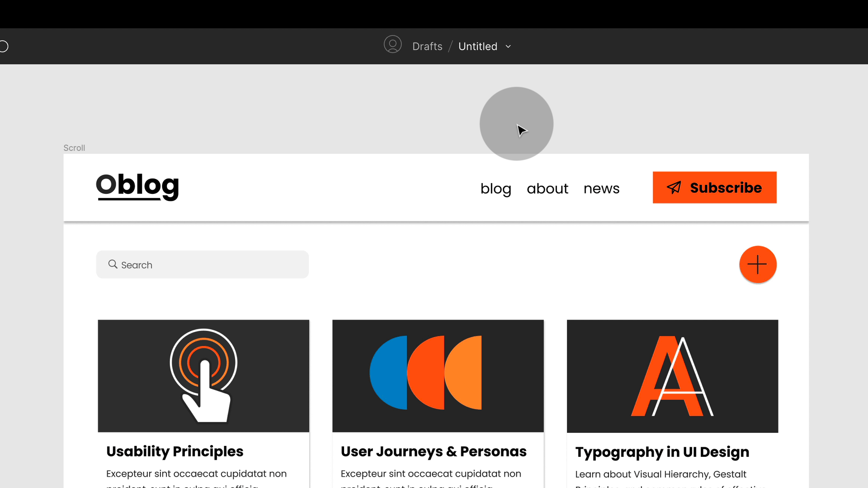This screenshot has height=488, width=868.
Task: Click the magnifying glass search icon
Action: pos(113,264)
